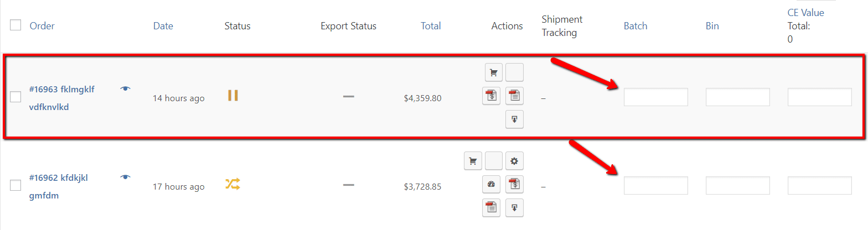Screen dimensions: 868x230
Task: Click dashboard gauge icon for order #16962
Action: point(492,184)
